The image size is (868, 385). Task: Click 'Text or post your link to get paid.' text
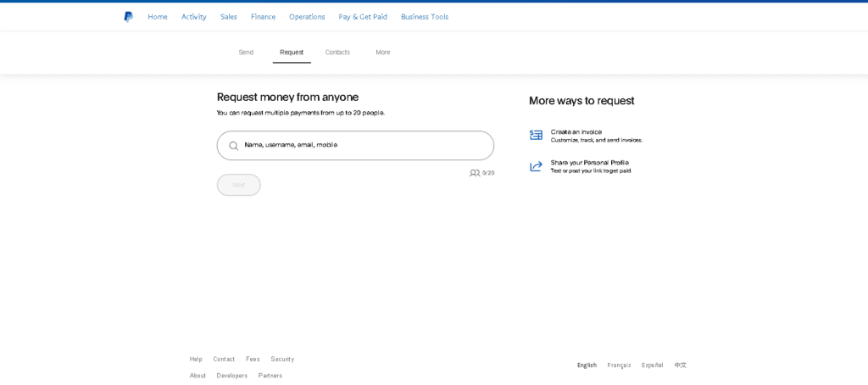click(591, 171)
